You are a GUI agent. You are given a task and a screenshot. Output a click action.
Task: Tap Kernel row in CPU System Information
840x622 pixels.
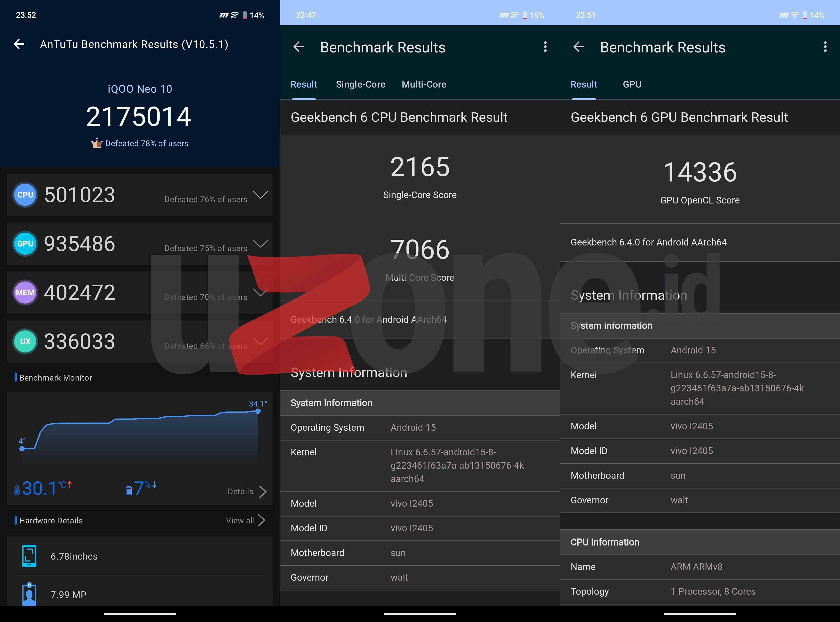pos(420,465)
